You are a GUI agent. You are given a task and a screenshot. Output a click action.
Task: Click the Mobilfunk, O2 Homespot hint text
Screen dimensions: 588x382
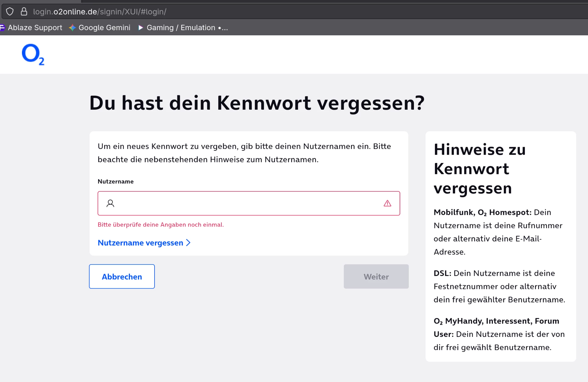pyautogui.click(x=498, y=232)
